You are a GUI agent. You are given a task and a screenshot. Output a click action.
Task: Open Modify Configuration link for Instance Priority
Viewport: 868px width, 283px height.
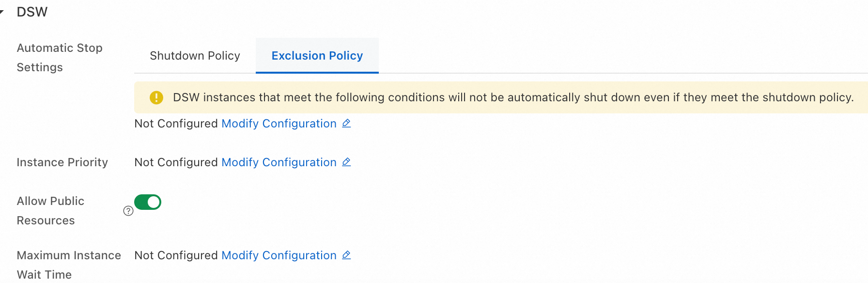tap(279, 162)
